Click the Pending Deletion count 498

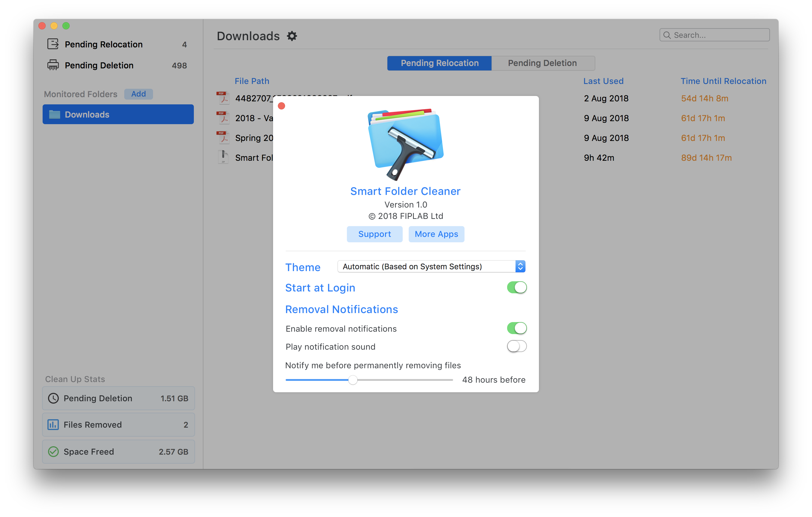click(x=179, y=65)
